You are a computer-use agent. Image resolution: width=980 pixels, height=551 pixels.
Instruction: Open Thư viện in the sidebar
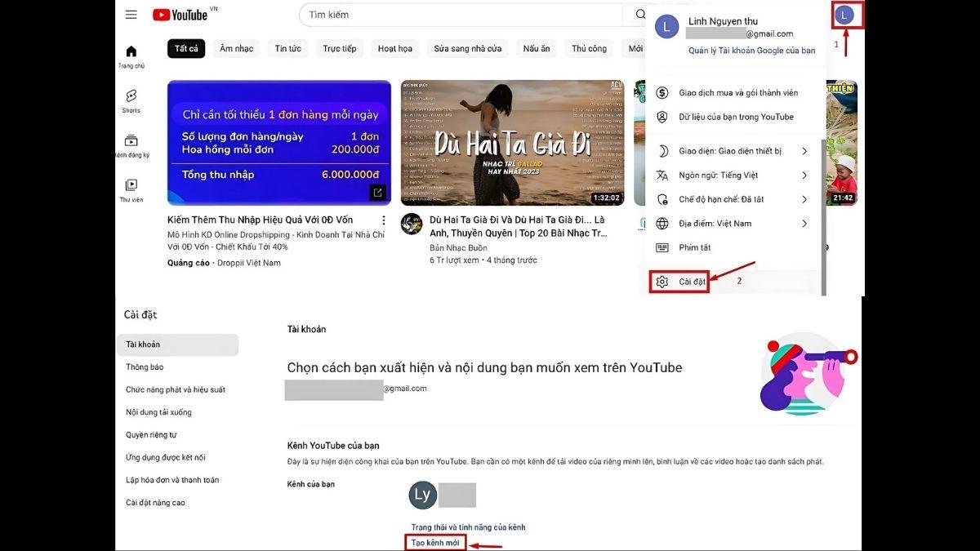(131, 191)
